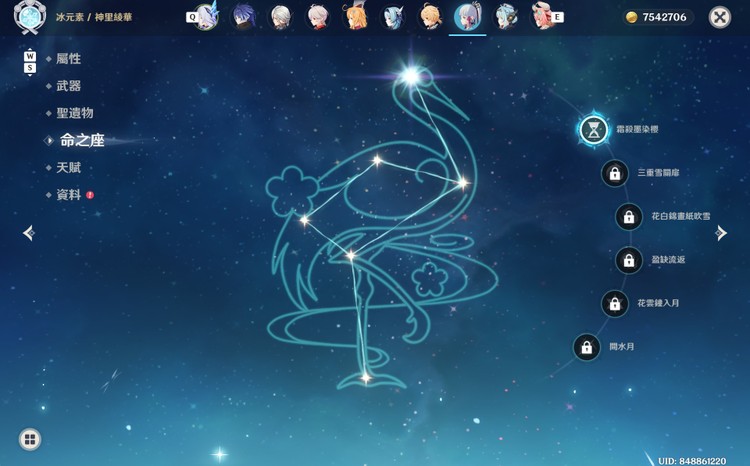Select the locked 花雲鐘入月 constellation node
750x466 pixels.
click(x=615, y=303)
